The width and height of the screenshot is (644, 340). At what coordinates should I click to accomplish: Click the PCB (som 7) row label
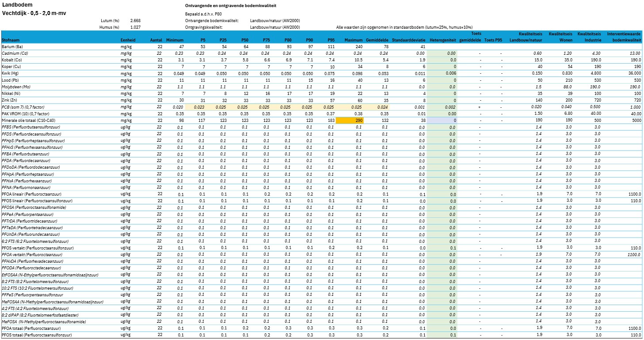pos(26,107)
